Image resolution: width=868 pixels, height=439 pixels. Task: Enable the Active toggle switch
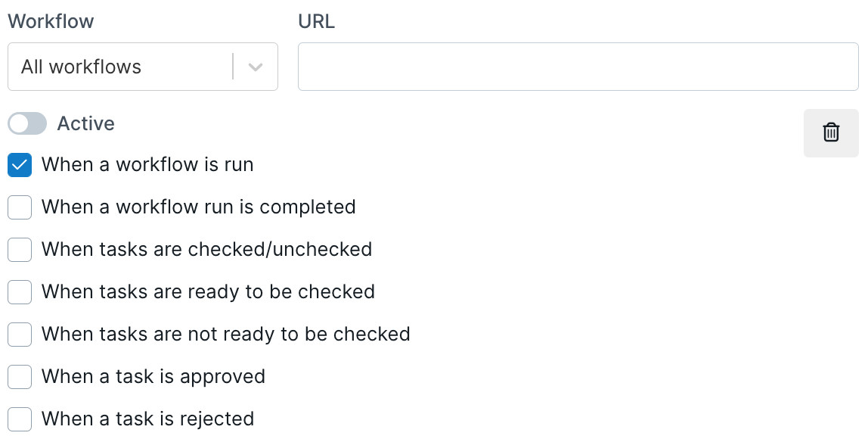pos(27,123)
